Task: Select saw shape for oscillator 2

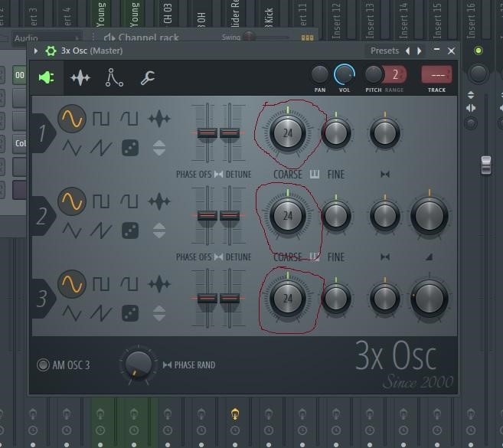Action: coord(101,231)
